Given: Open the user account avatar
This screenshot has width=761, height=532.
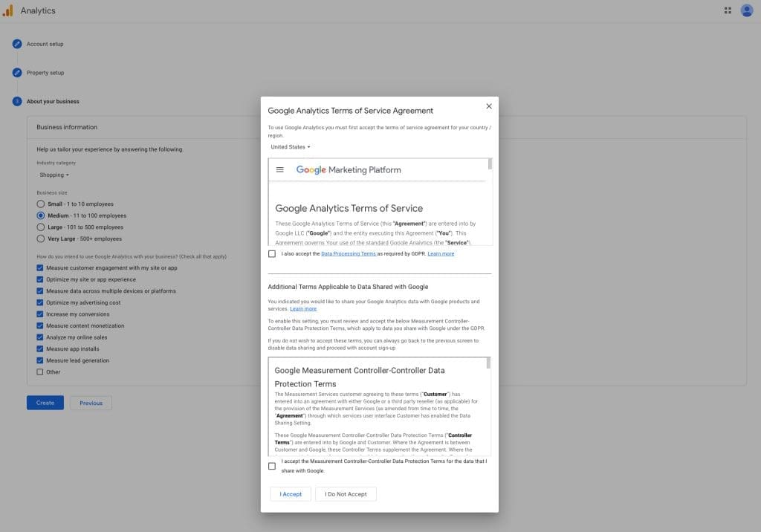Looking at the screenshot, I should point(746,10).
